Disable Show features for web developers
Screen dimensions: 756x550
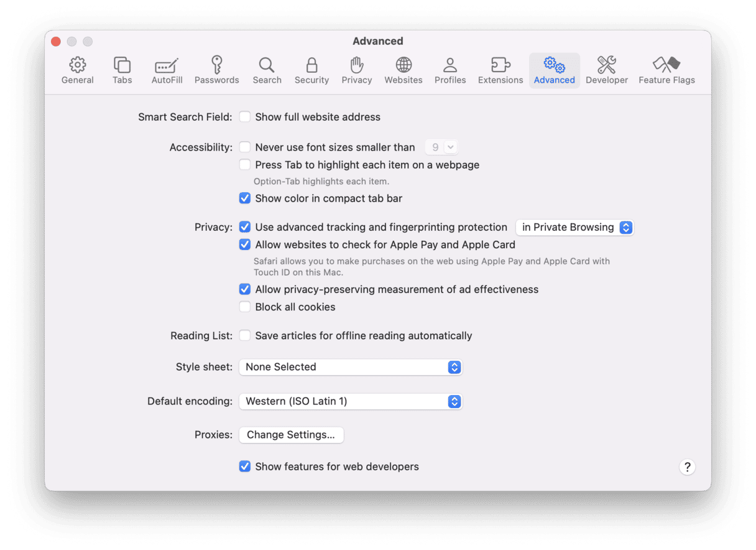245,467
